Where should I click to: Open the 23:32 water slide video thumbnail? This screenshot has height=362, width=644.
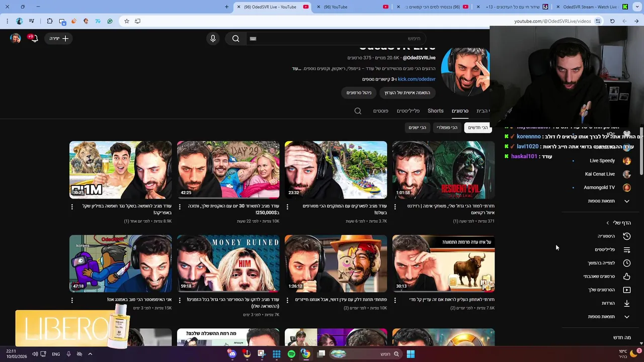tap(336, 170)
